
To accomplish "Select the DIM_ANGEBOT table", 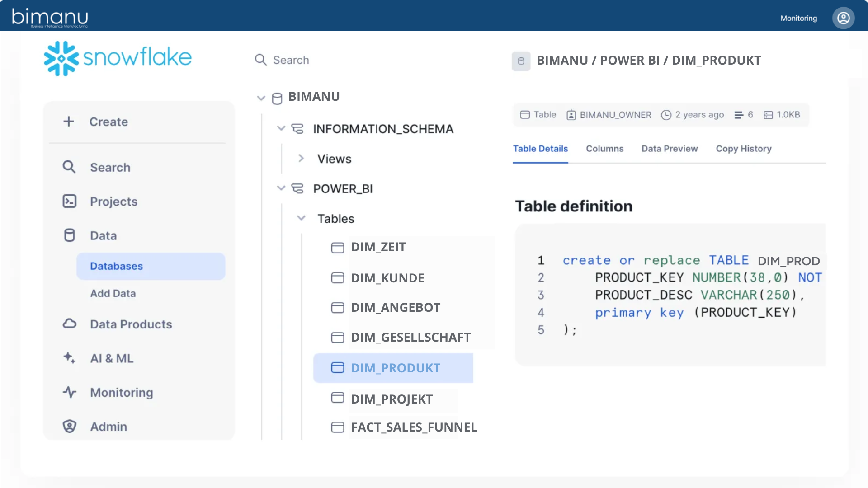I will pyautogui.click(x=396, y=308).
